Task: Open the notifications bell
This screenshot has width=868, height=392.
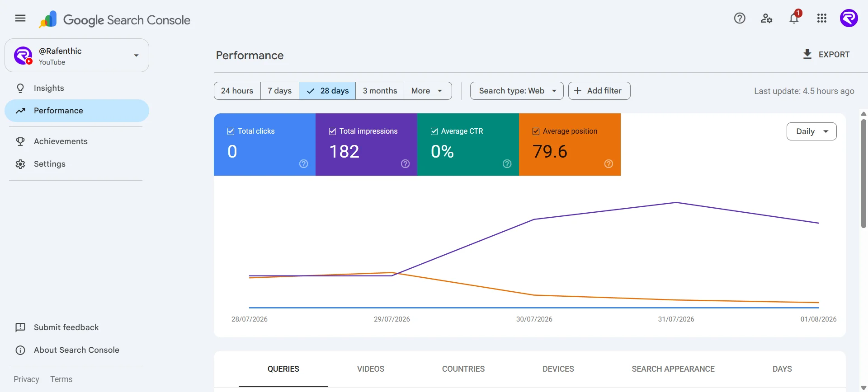Action: pos(794,18)
